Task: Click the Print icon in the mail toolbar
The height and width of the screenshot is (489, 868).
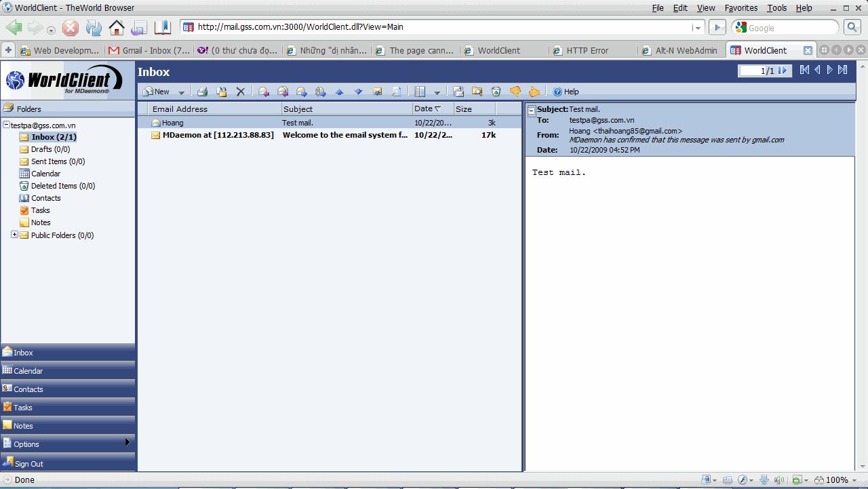Action: [202, 92]
